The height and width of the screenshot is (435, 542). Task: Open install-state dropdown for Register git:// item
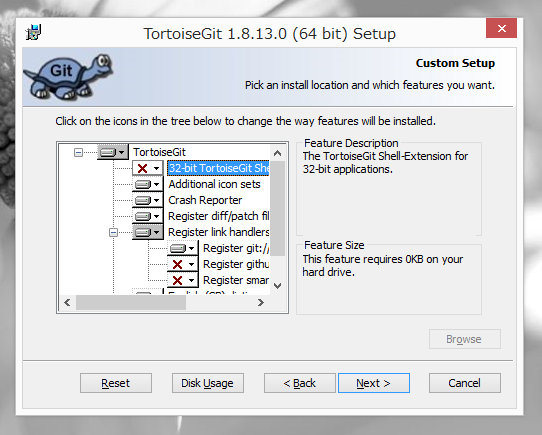click(x=183, y=248)
